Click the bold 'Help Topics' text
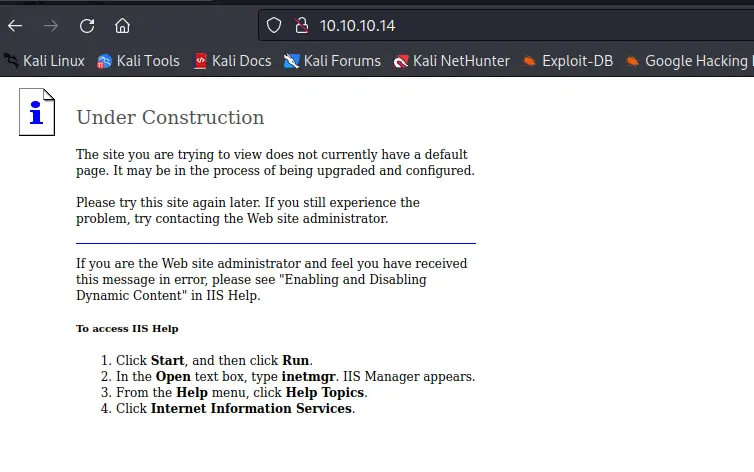 pyautogui.click(x=325, y=392)
